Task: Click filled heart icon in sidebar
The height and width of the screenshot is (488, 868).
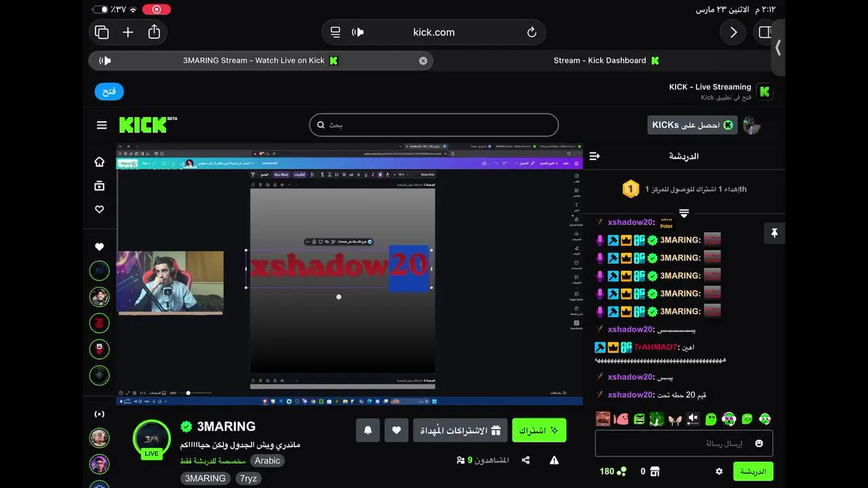Action: coord(100,247)
